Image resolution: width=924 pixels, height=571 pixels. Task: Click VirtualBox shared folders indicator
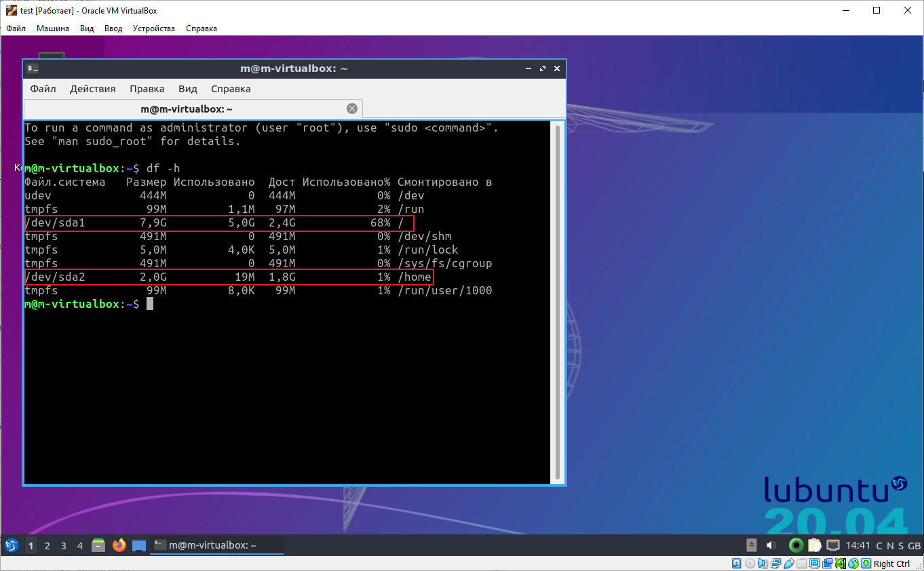pos(801,564)
